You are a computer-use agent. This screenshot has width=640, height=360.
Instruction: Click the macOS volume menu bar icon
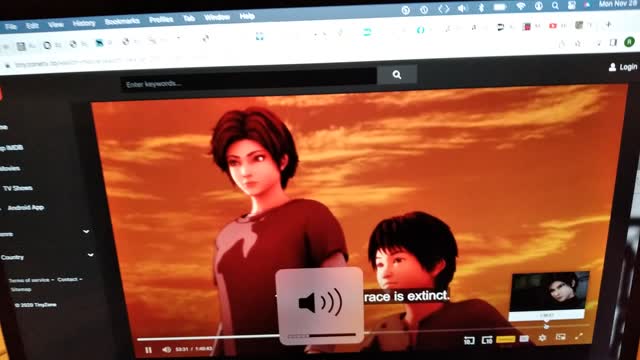tap(462, 9)
